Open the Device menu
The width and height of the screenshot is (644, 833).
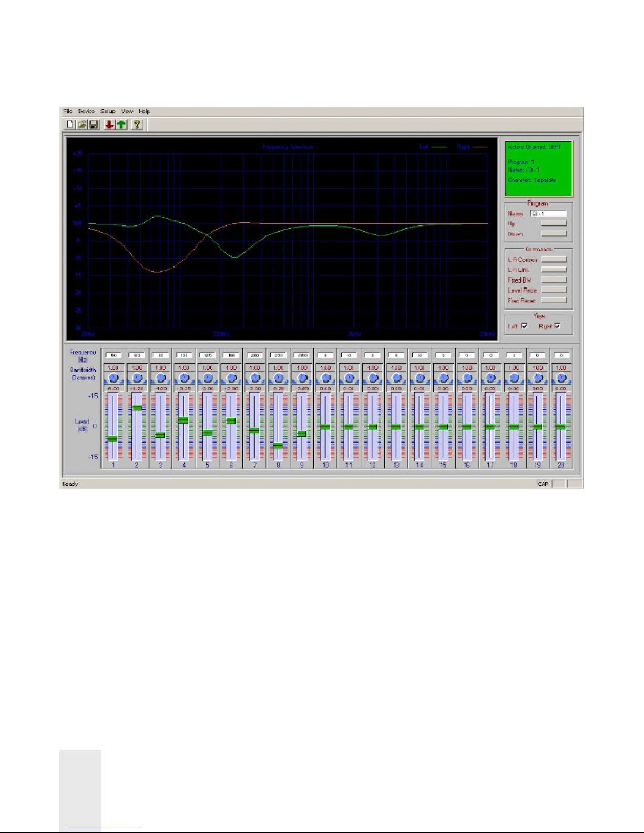pyautogui.click(x=86, y=111)
